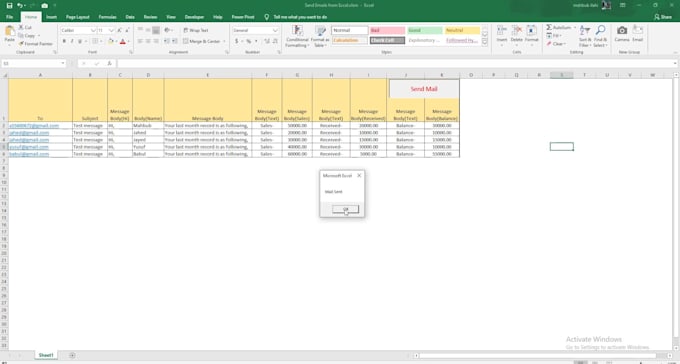Toggle Underline formatting
This screenshot has height=364, width=680.
point(80,41)
